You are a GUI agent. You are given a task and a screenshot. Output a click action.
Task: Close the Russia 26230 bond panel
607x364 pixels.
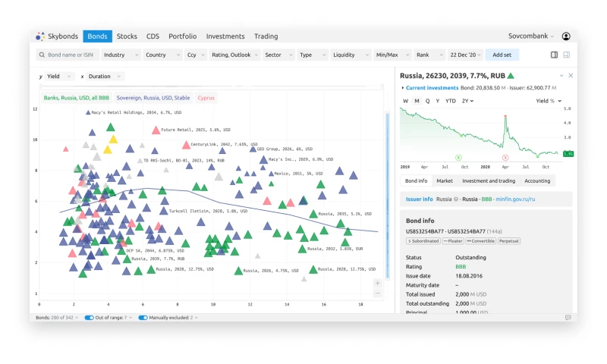pos(571,76)
